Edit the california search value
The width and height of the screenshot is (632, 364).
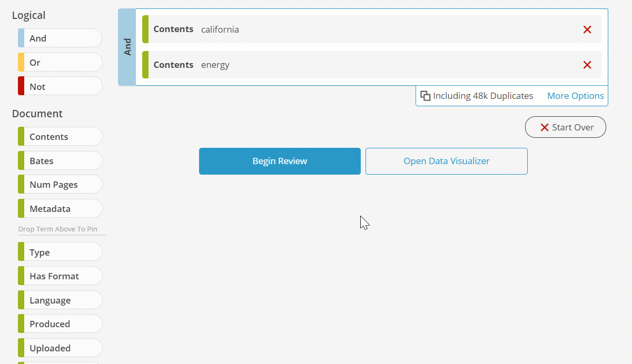click(x=220, y=29)
